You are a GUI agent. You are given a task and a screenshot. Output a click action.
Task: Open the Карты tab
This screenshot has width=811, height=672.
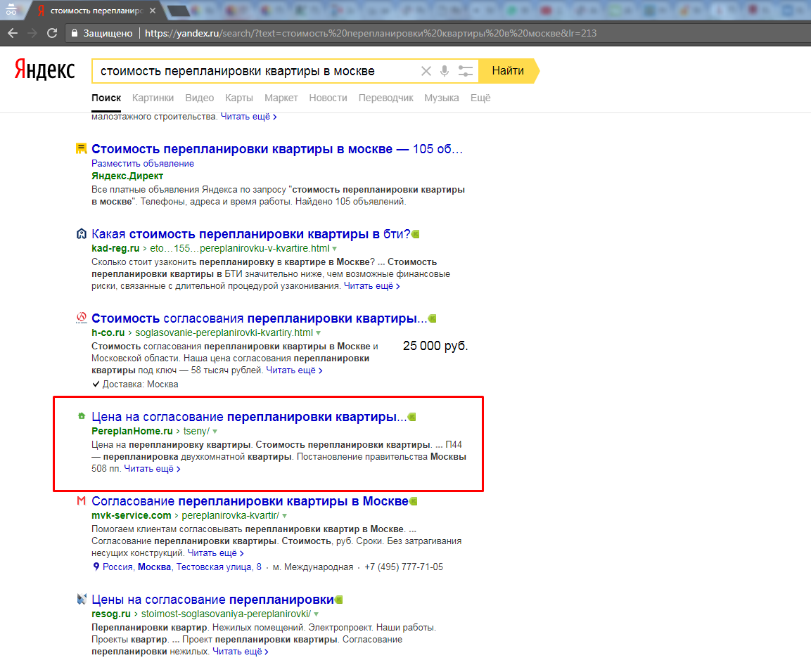[239, 98]
